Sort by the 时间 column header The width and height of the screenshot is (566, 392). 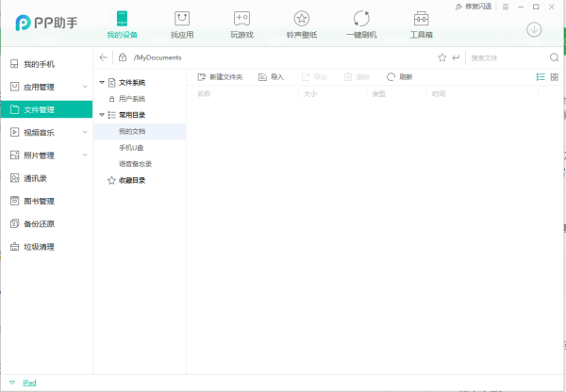pyautogui.click(x=439, y=94)
